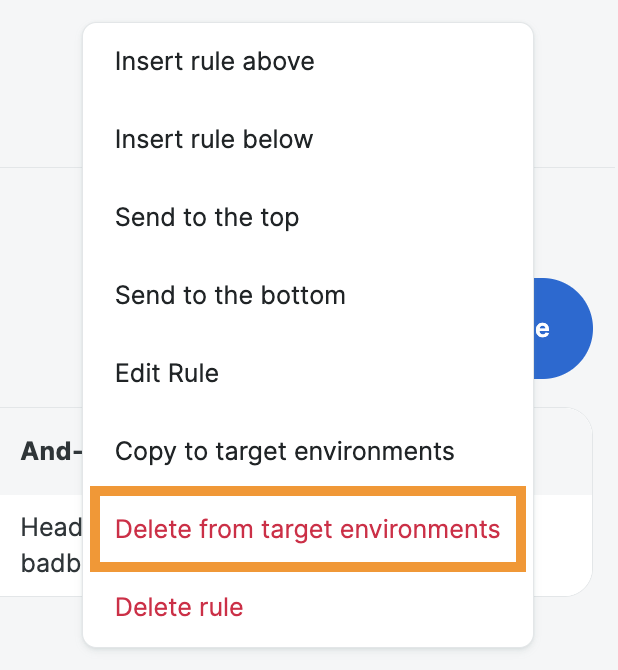Viewport: 618px width, 670px height.
Task: Edit the current rule via menu
Action: [x=167, y=374]
